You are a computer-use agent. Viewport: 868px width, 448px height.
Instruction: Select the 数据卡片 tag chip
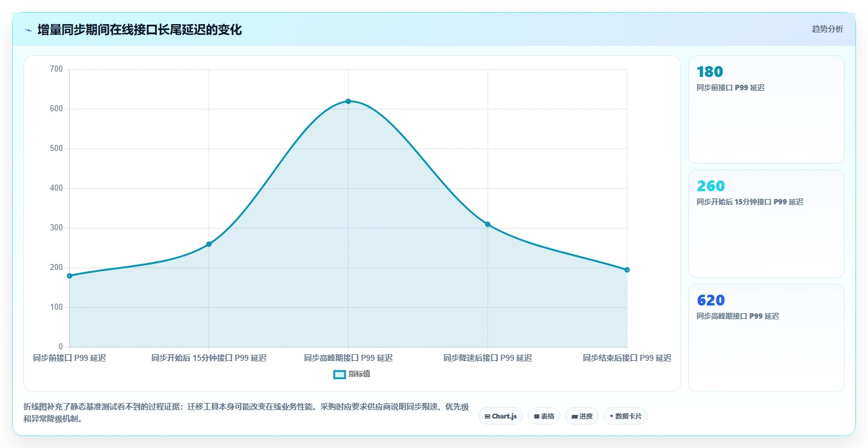coord(626,416)
